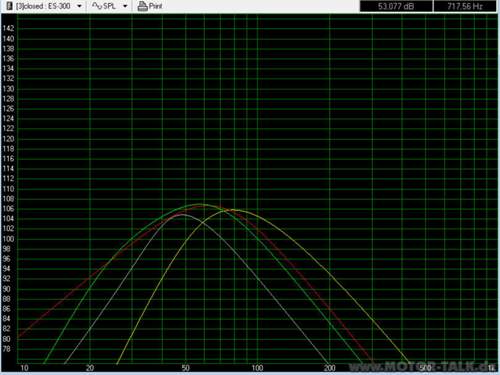Click the 50 Hz label on the frequency axis
The height and width of the screenshot is (375, 500).
point(186,368)
